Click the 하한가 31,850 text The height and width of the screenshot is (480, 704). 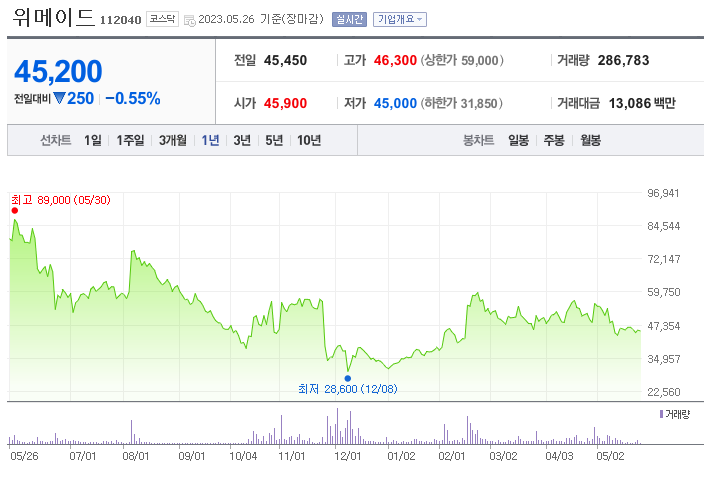pos(462,103)
